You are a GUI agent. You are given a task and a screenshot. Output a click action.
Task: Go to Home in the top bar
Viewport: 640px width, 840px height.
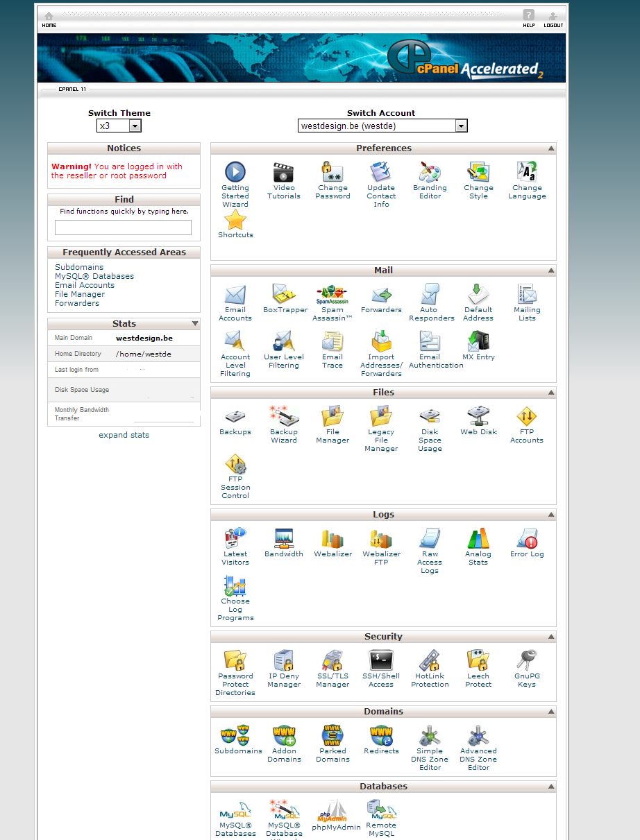tap(49, 19)
